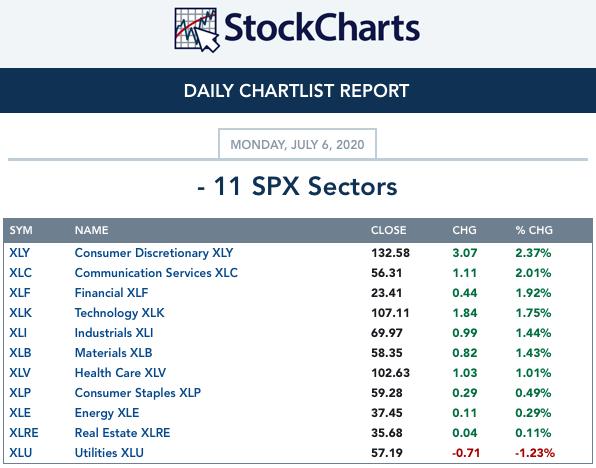Screen dimensions: 596x468
Task: Open Materials XLB chart link
Action: click(113, 353)
